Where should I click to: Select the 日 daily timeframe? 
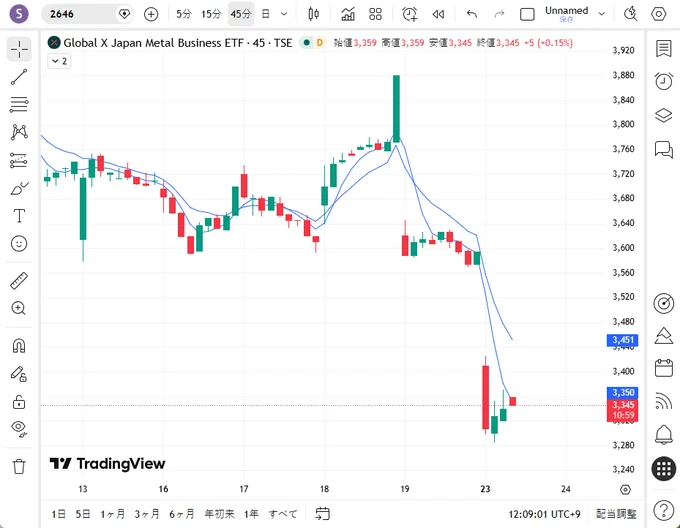click(x=265, y=14)
